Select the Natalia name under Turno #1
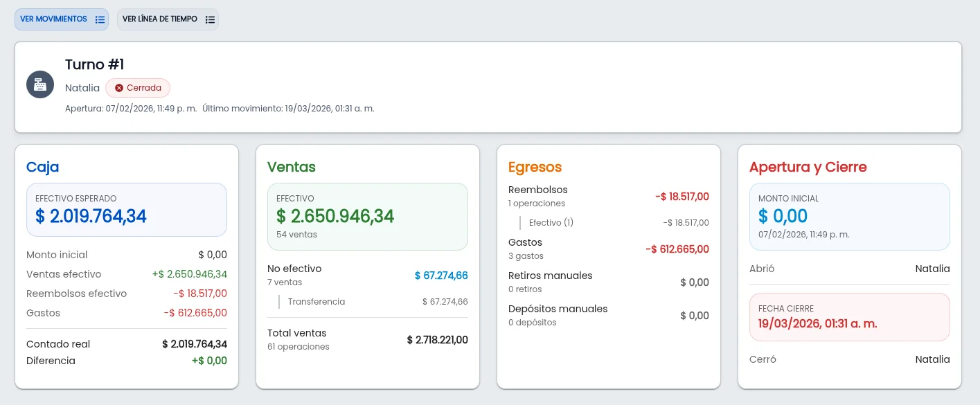This screenshot has height=405, width=980. click(x=82, y=88)
